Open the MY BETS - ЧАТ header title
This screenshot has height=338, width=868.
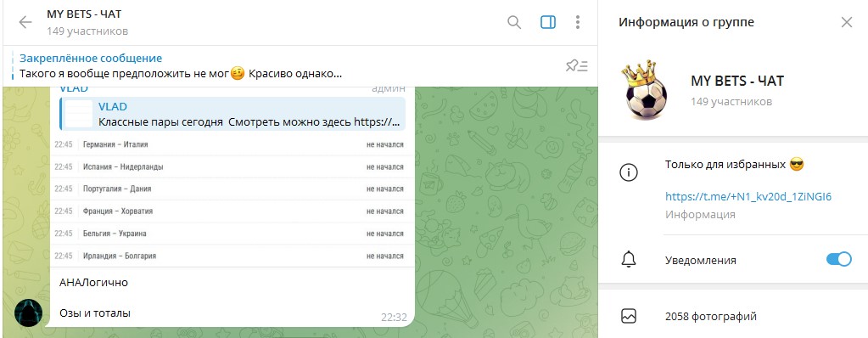coord(84,14)
